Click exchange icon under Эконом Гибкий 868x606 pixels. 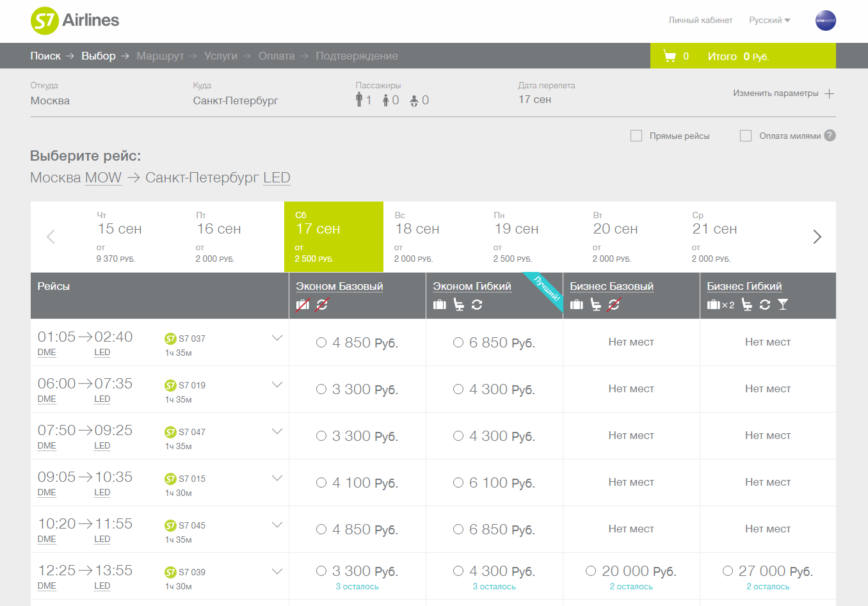point(477,305)
